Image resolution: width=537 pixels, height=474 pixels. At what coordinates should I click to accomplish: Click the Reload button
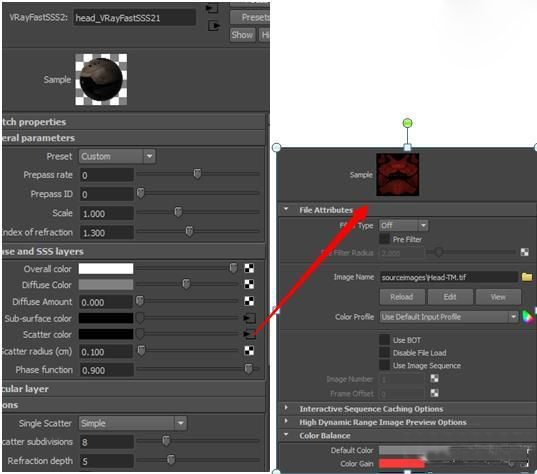coord(402,297)
